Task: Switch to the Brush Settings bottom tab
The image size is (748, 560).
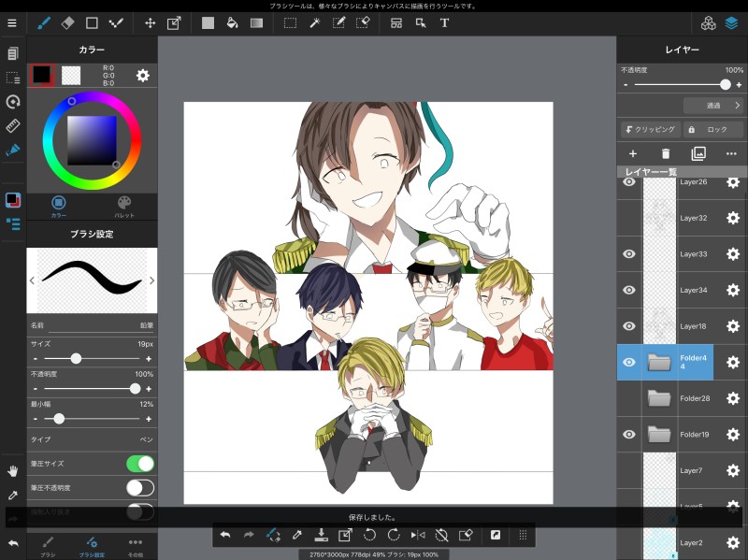Action: tap(92, 547)
